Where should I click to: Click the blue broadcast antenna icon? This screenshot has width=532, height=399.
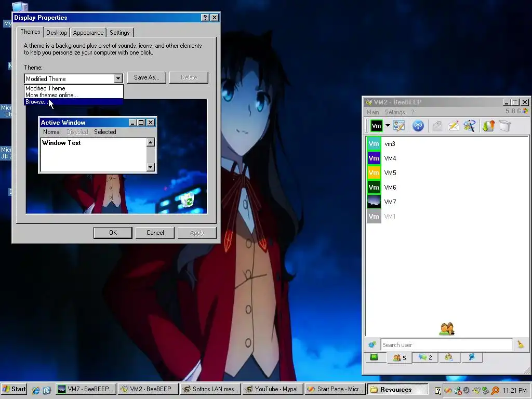click(x=418, y=126)
